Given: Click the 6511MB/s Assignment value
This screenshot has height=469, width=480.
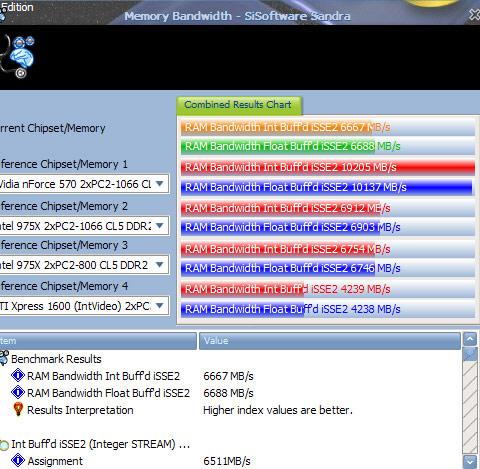Looking at the screenshot, I should (227, 461).
